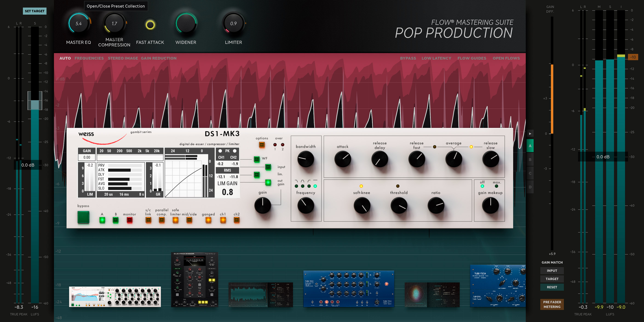Click the attack knob
Image resolution: width=644 pixels, height=322 pixels.
point(342,159)
